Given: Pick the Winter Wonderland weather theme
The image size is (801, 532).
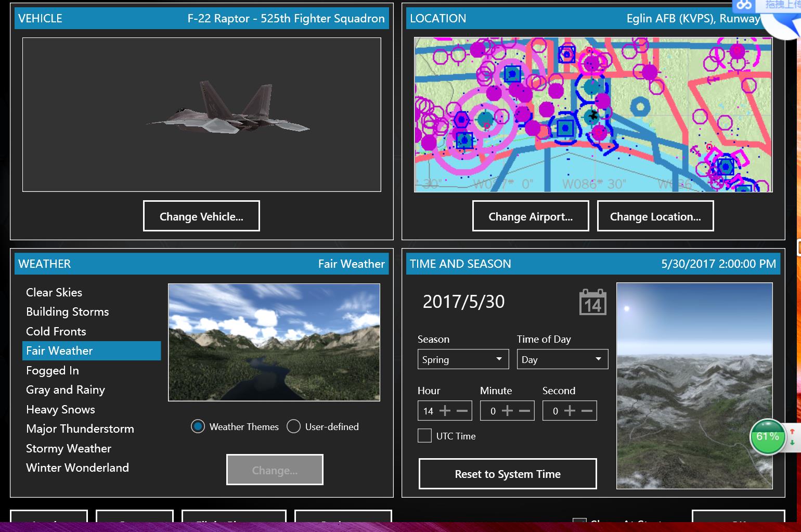Looking at the screenshot, I should click(x=77, y=468).
